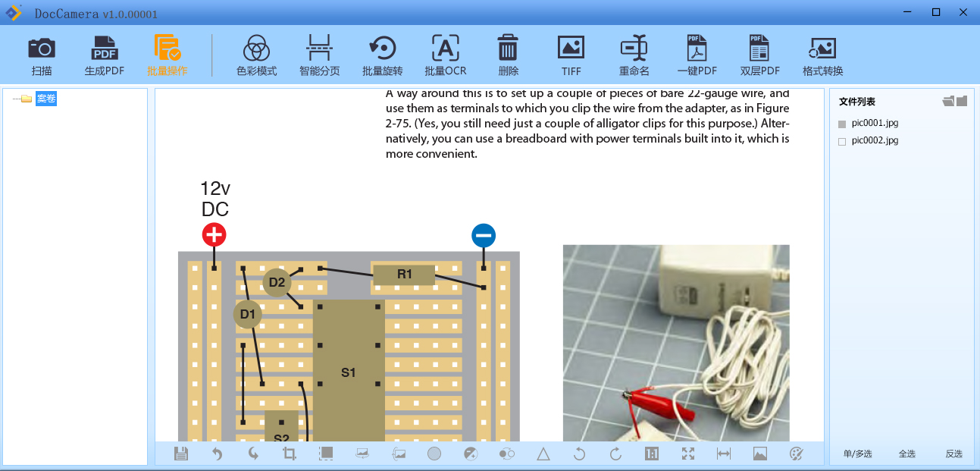Click the fit-to-window expand arrows icon
The height and width of the screenshot is (471, 980).
tap(688, 454)
